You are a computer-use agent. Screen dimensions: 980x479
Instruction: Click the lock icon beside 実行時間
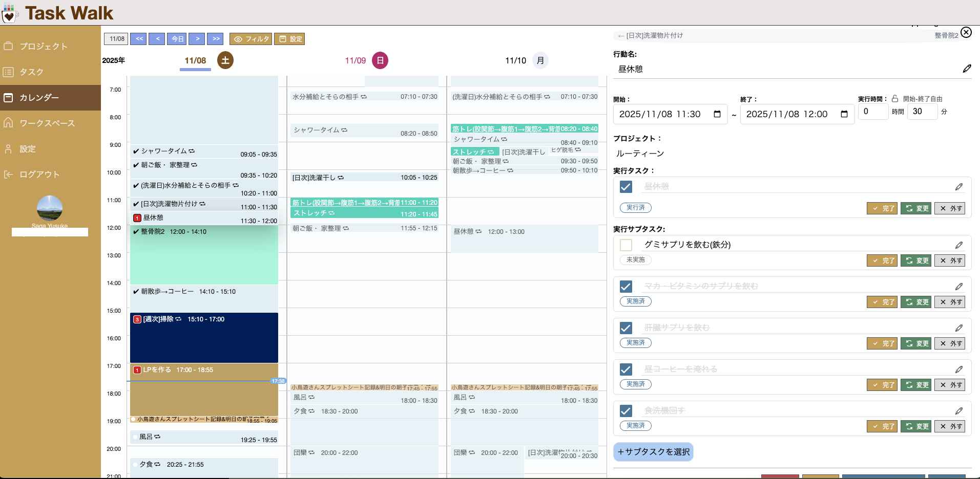(x=895, y=99)
